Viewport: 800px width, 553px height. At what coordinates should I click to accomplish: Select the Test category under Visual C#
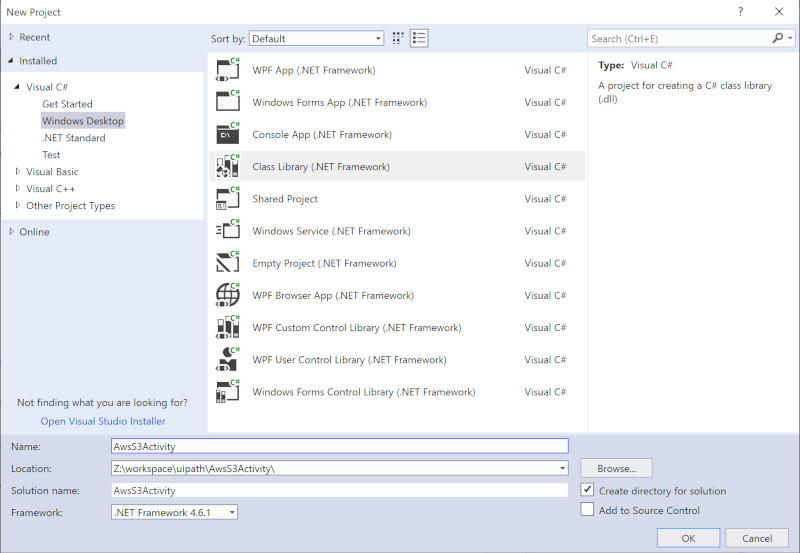tap(51, 155)
